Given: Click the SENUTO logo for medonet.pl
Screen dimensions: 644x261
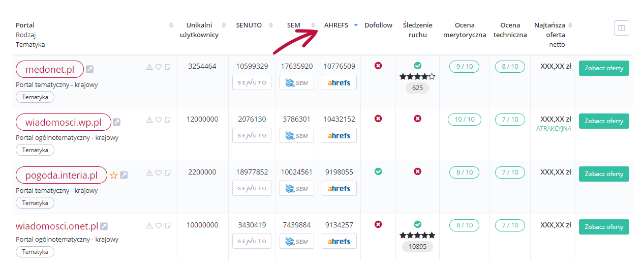Looking at the screenshot, I should (x=252, y=82).
